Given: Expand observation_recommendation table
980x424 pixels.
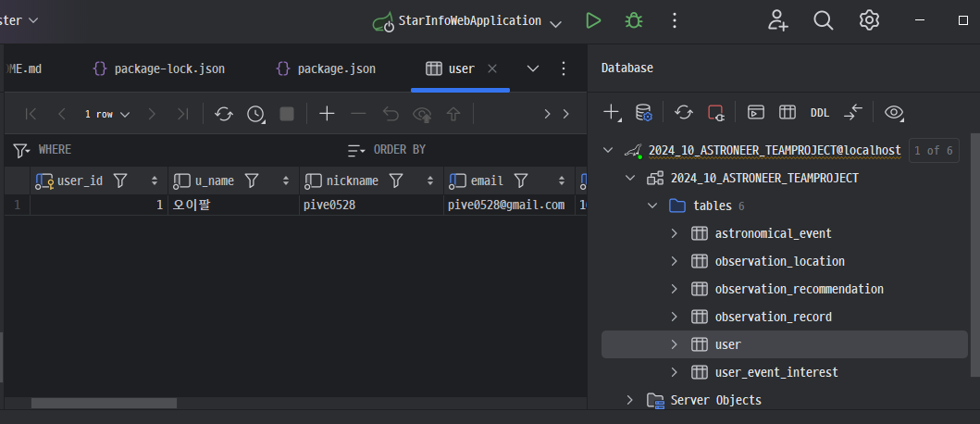Looking at the screenshot, I should point(675,289).
